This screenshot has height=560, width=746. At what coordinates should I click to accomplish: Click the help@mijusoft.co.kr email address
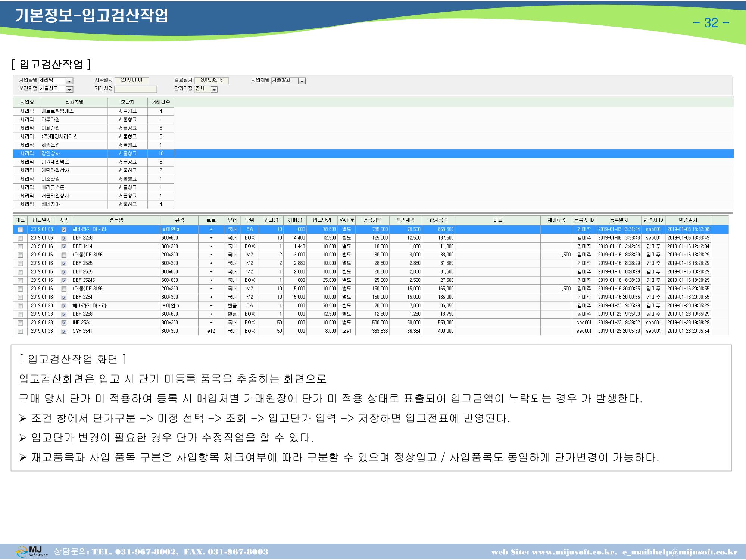695,552
